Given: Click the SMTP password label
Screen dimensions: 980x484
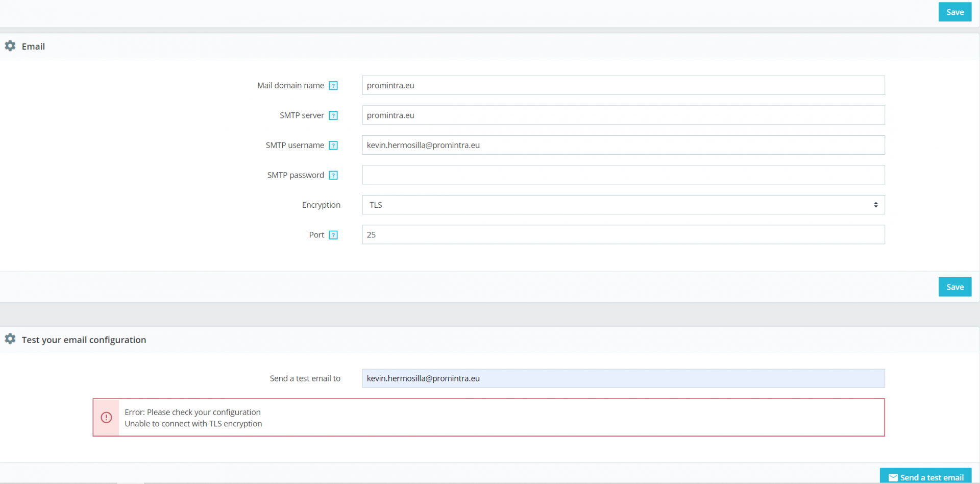Looking at the screenshot, I should [x=296, y=175].
